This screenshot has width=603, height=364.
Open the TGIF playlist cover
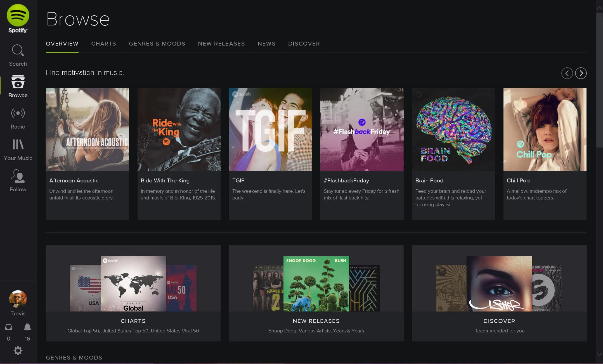coord(270,129)
